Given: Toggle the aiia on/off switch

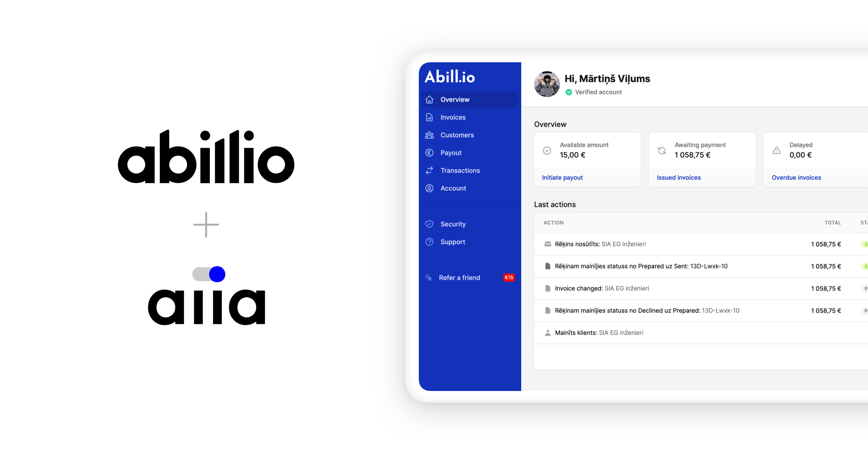Looking at the screenshot, I should coord(208,274).
